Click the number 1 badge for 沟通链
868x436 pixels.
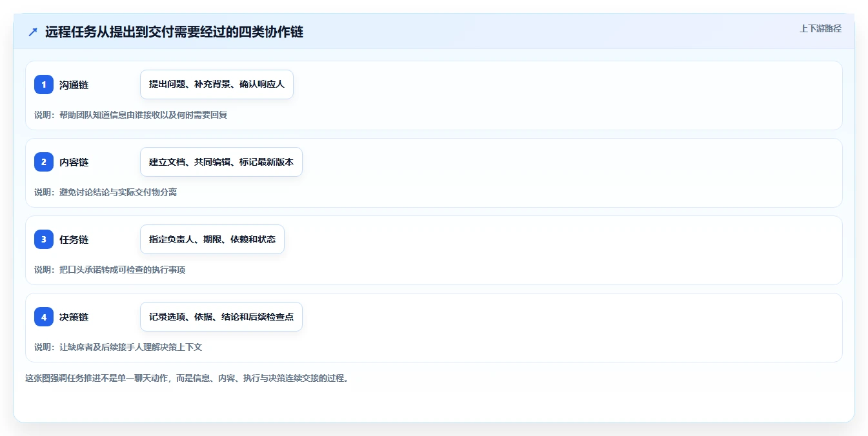pos(44,84)
